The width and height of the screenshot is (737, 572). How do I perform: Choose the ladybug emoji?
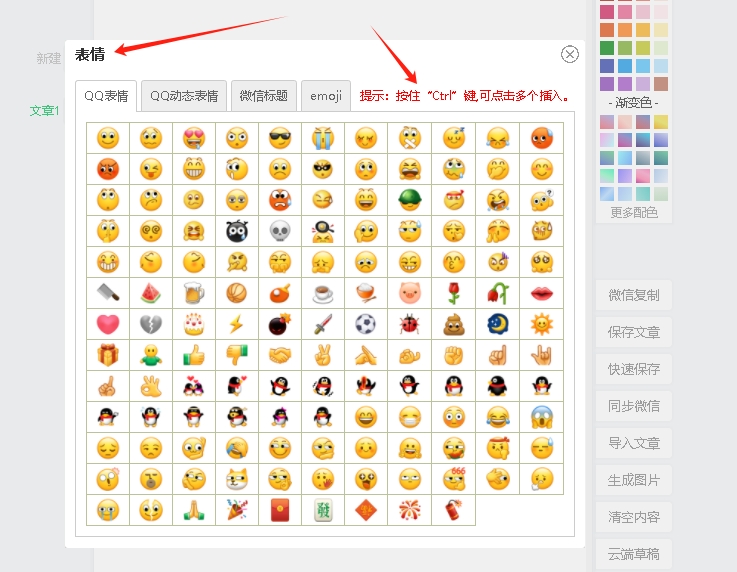pyautogui.click(x=409, y=324)
